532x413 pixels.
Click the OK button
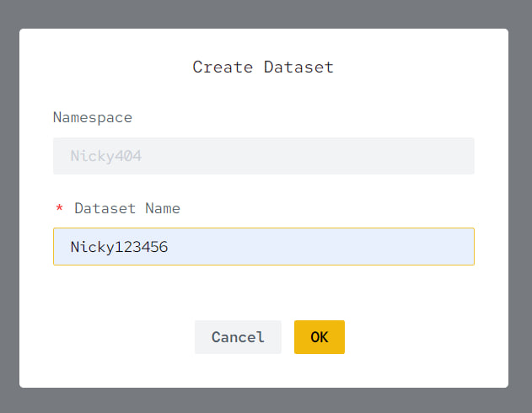320,337
